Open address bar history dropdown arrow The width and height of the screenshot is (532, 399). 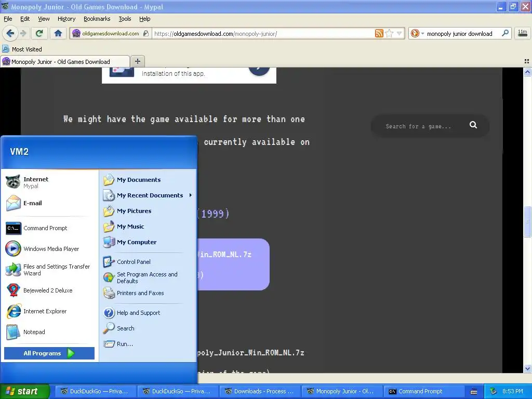[x=400, y=33]
